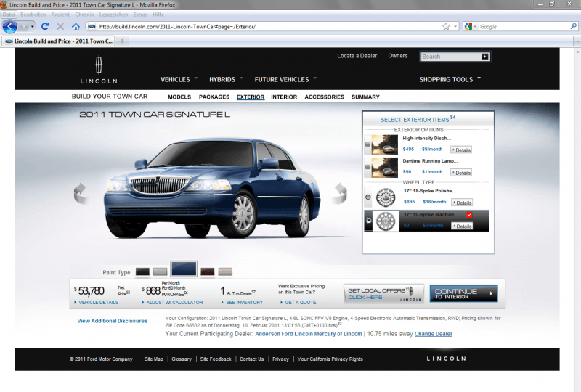Rotate car view with the right arrow

coord(340,193)
